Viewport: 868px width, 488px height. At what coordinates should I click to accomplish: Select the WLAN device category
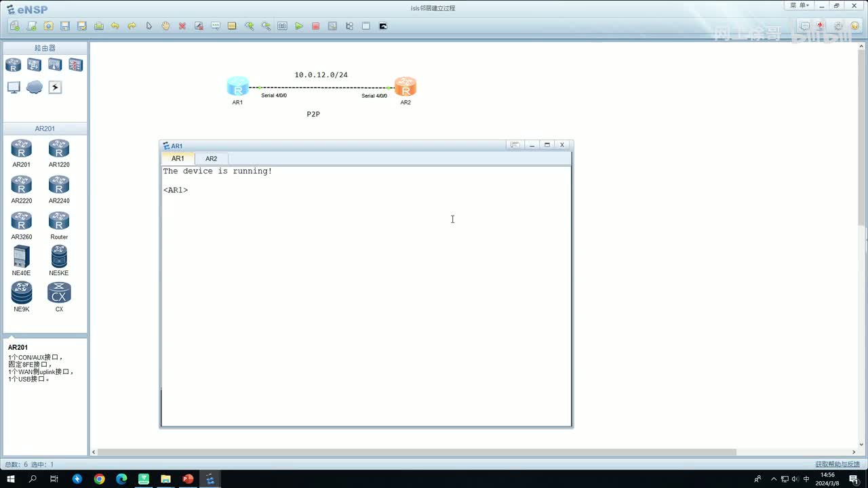coord(55,65)
